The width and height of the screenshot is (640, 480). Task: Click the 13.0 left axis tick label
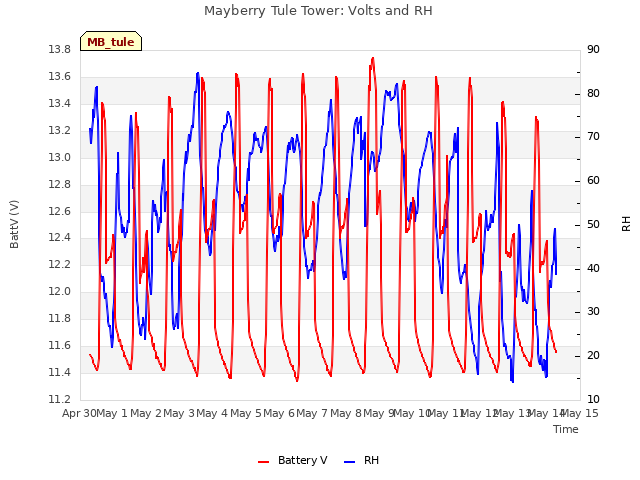pos(60,157)
